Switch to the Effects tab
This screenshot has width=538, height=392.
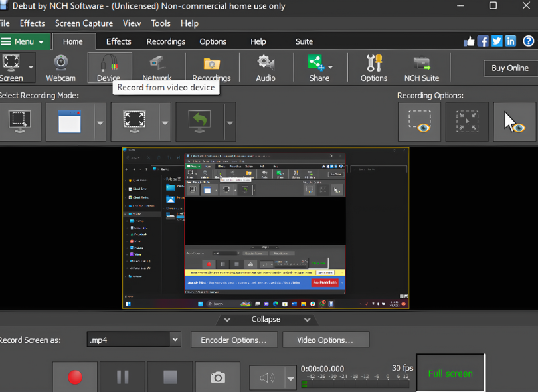pos(118,41)
